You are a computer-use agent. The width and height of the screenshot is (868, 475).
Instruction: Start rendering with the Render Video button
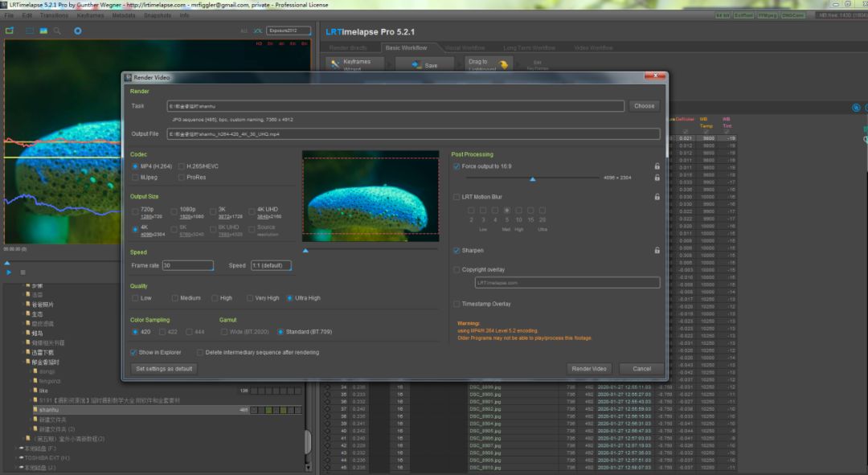[589, 369]
